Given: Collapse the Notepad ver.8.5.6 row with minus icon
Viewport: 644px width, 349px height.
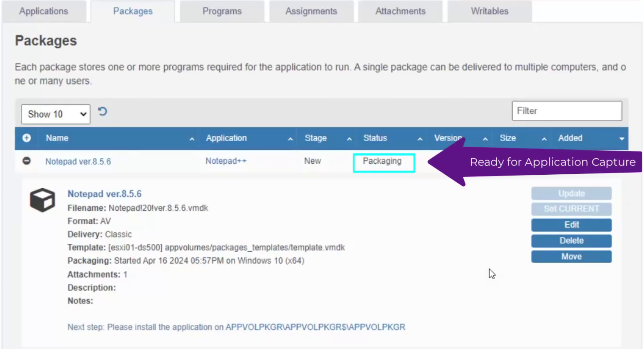Looking at the screenshot, I should pyautogui.click(x=27, y=161).
